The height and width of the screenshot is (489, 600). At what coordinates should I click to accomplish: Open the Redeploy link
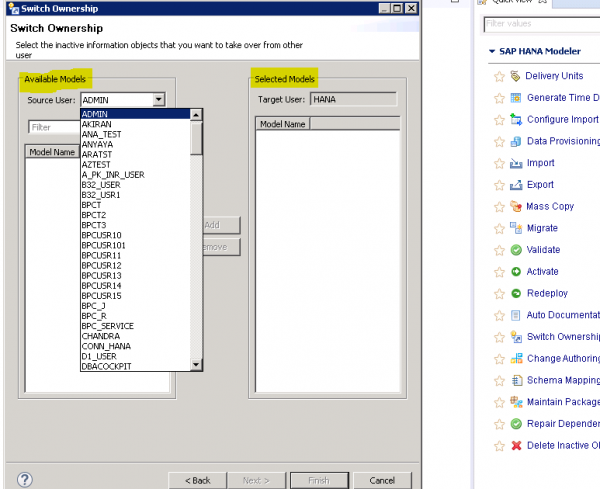[x=547, y=293]
